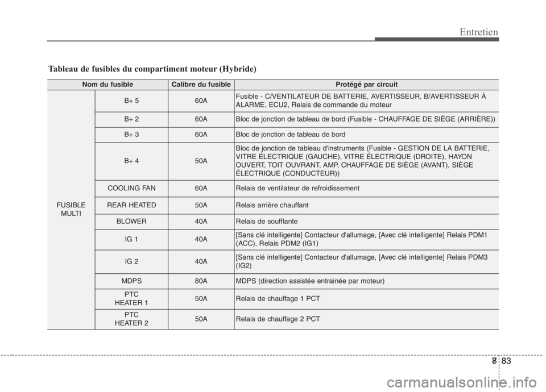The width and height of the screenshot is (546, 392).
Task: Select the 'COOLING FAN' fuse name cell
Action: click(131, 188)
